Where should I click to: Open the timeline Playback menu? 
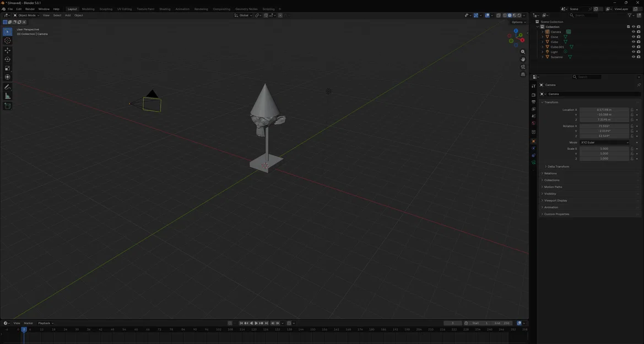click(x=45, y=323)
